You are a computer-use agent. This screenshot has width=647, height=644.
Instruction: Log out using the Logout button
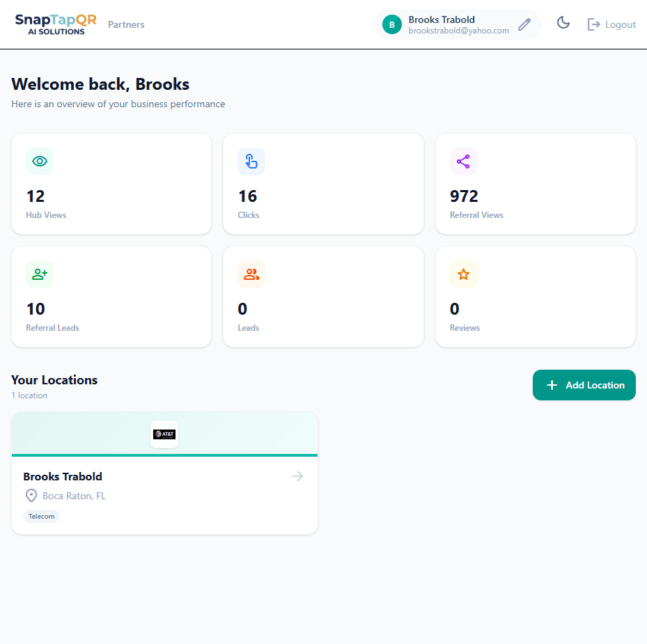click(x=611, y=24)
